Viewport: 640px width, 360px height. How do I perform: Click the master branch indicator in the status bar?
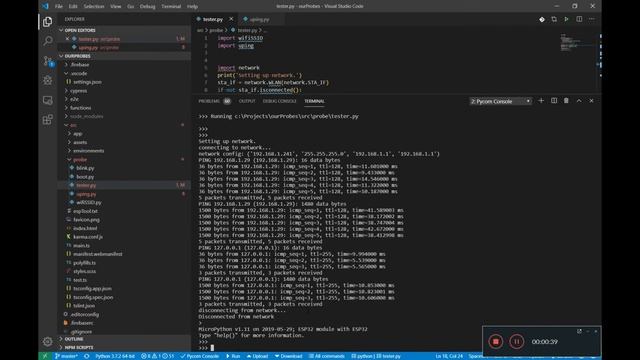[66, 356]
